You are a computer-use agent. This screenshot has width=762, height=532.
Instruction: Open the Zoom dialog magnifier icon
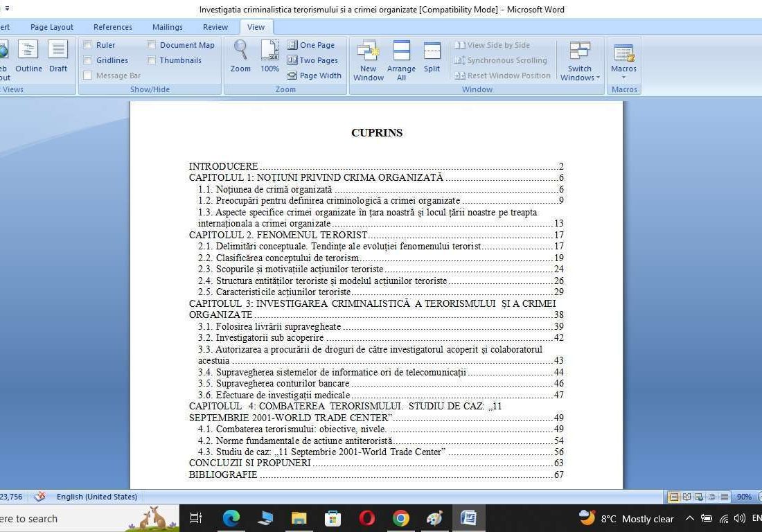pyautogui.click(x=240, y=55)
